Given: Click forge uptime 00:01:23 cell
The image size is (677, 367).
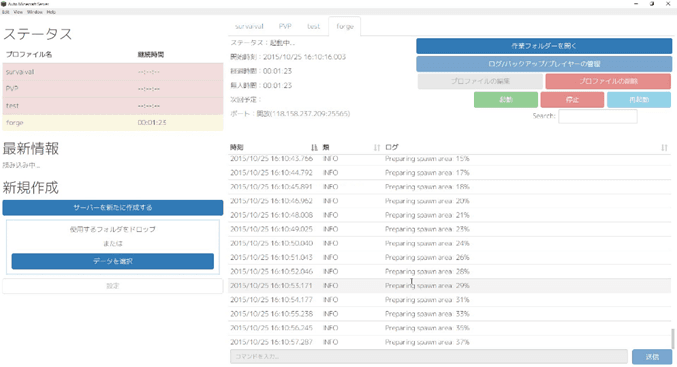Looking at the screenshot, I should [152, 123].
